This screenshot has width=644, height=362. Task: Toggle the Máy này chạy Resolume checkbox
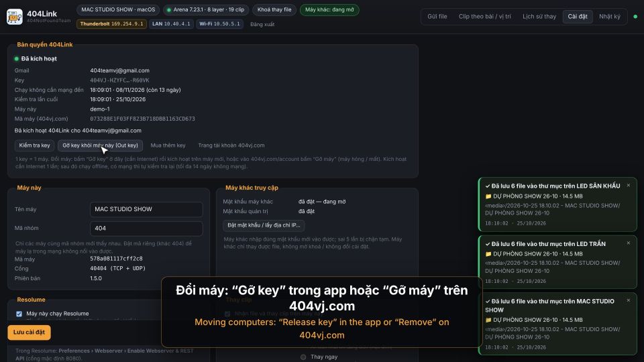click(19, 314)
